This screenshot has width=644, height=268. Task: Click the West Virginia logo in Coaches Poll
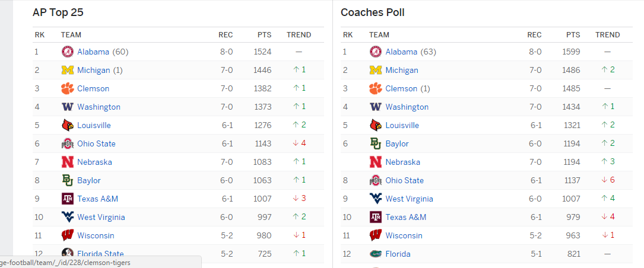point(375,199)
